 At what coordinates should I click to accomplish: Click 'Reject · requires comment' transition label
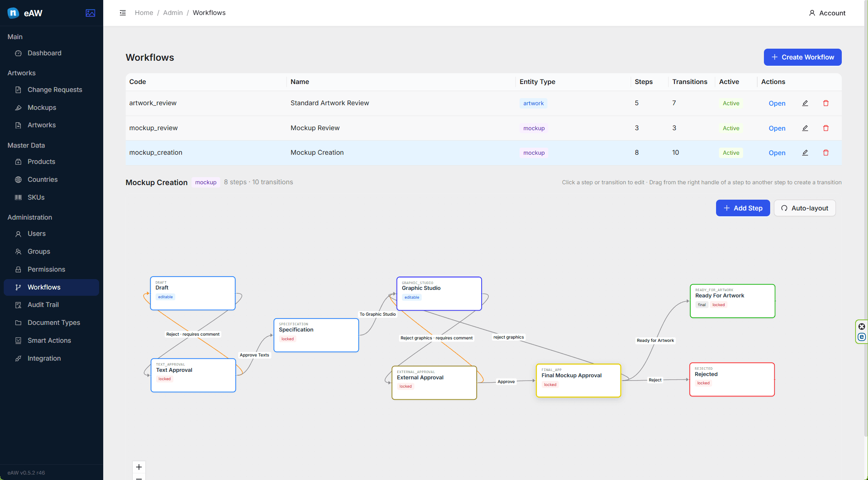193,334
